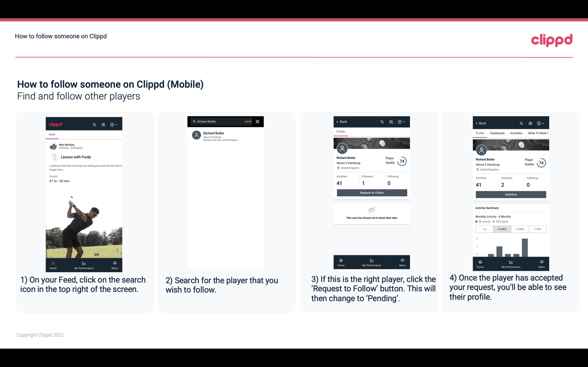Click the Home icon in bottom navigation
Viewport: 588px width, 367px height.
pos(53,263)
